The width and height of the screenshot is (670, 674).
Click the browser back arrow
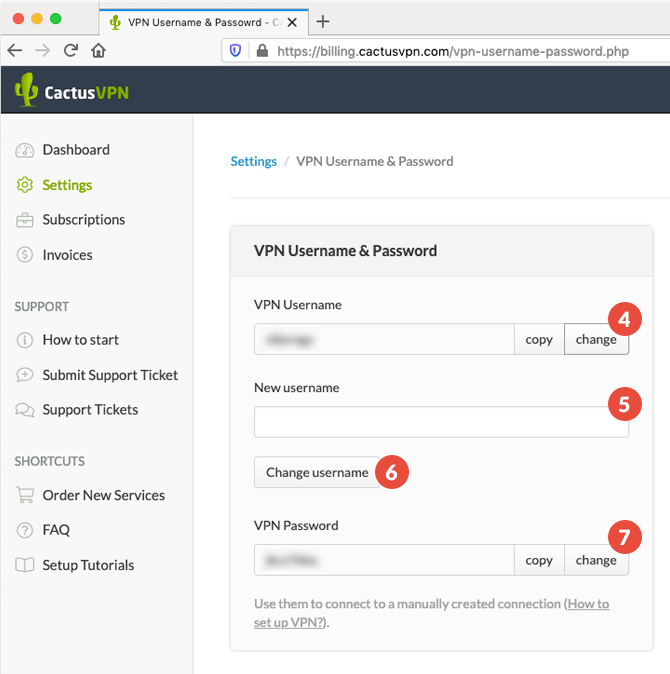[15, 51]
